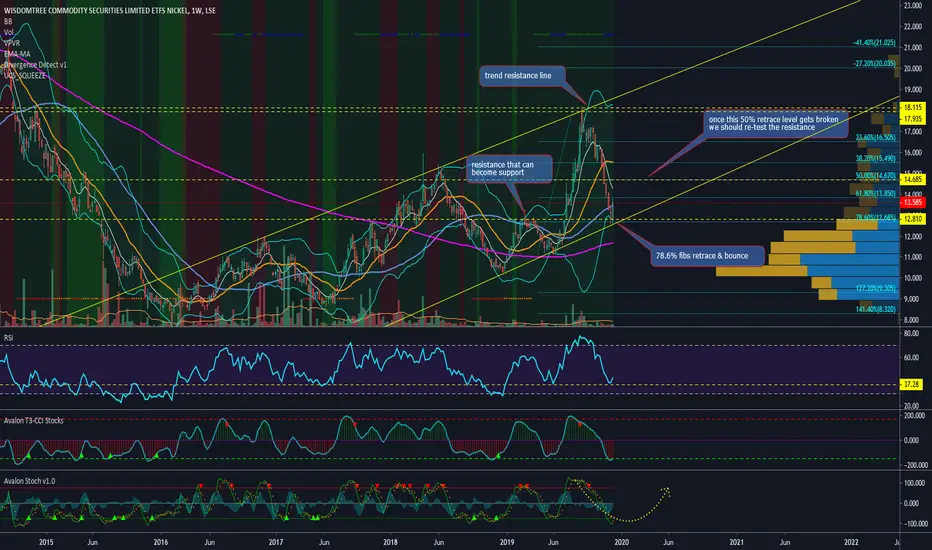932x550 pixels.
Task: Click 2019 on the time axis
Action: click(x=506, y=542)
